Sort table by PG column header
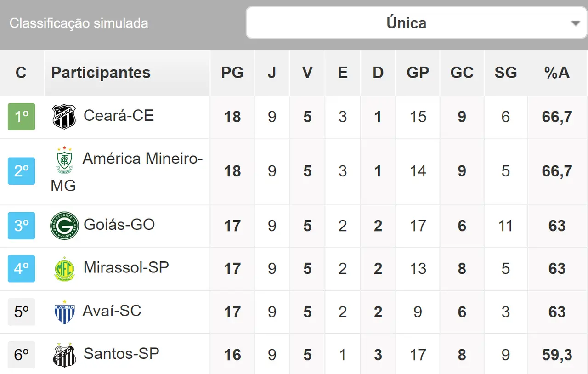Screen dimensions: 588x374 232,73
